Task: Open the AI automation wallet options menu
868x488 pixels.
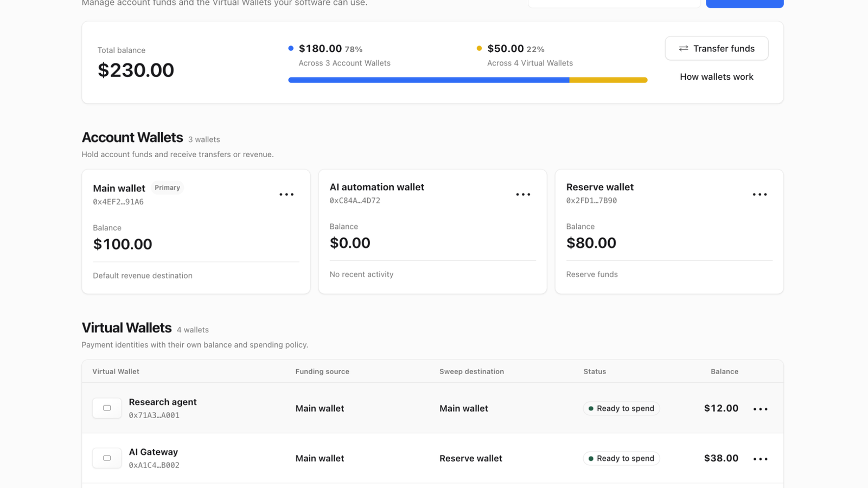Action: (523, 194)
